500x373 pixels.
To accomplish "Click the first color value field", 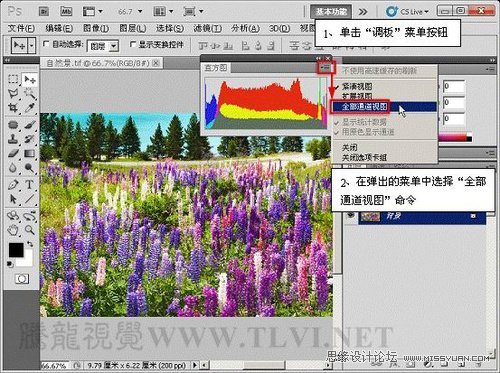I will tap(454, 86).
